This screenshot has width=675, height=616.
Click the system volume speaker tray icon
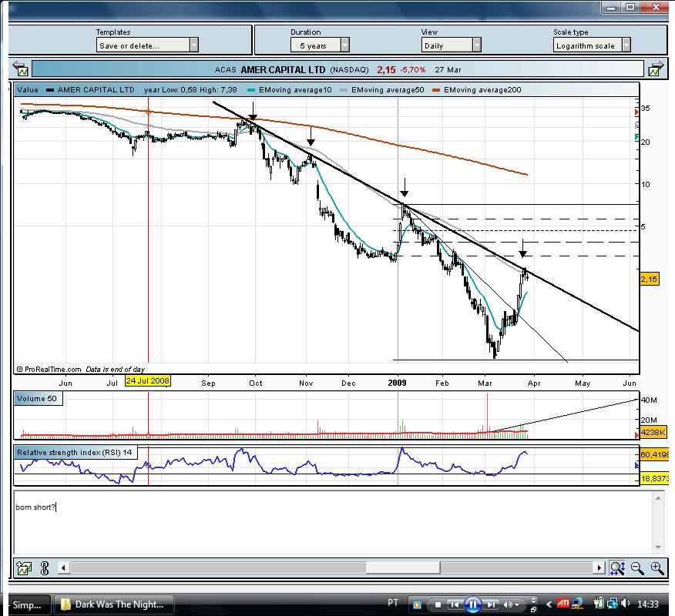625,604
